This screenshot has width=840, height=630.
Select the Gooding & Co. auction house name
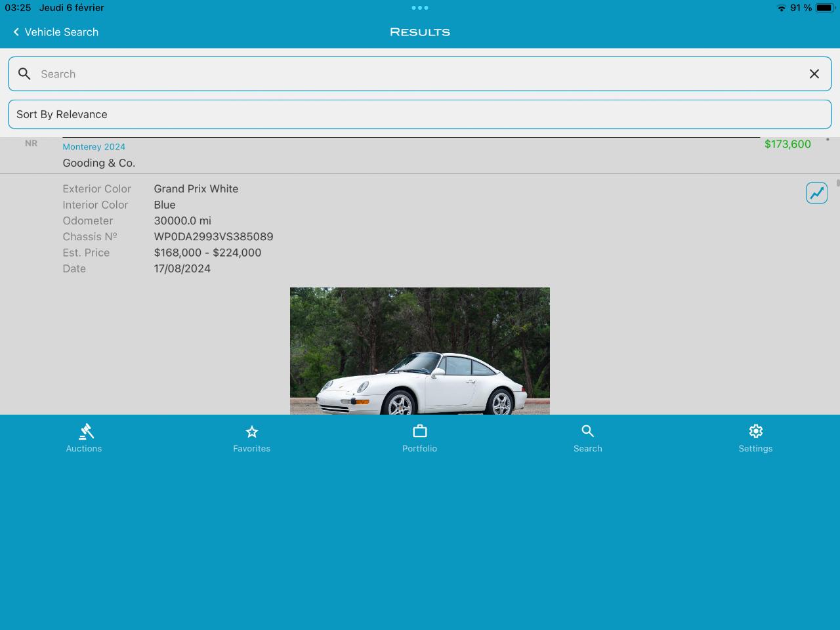click(x=99, y=163)
